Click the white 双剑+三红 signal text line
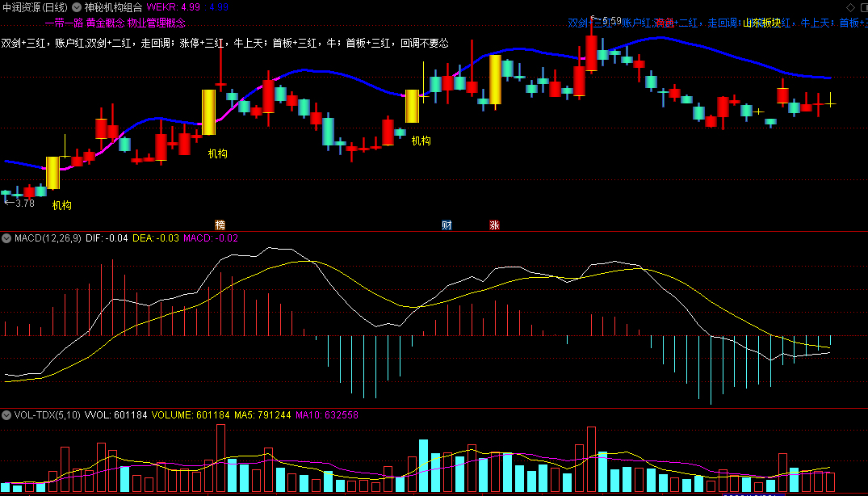Screen dimensions: 868x496 pyautogui.click(x=224, y=43)
